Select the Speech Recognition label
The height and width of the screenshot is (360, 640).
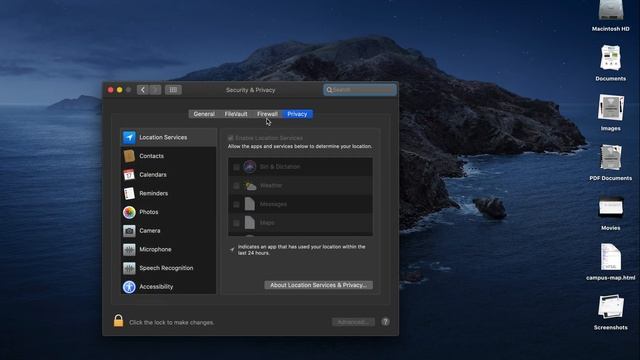click(x=166, y=268)
